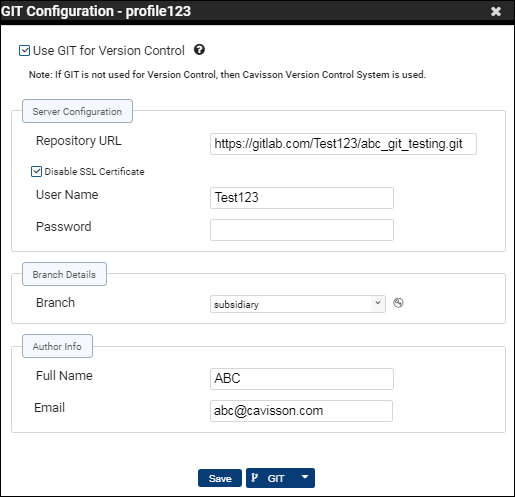Select the Author Info section header
The image size is (515, 497).
point(57,346)
